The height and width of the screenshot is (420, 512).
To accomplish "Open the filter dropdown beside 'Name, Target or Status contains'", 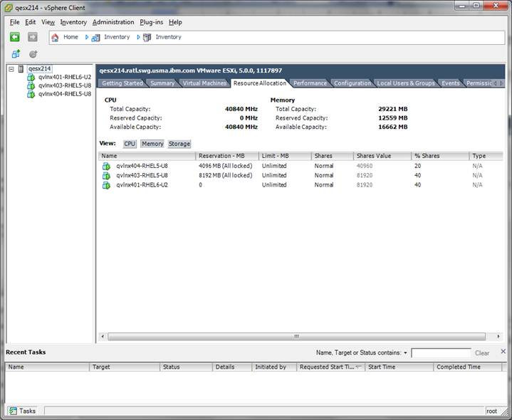I will [x=405, y=353].
